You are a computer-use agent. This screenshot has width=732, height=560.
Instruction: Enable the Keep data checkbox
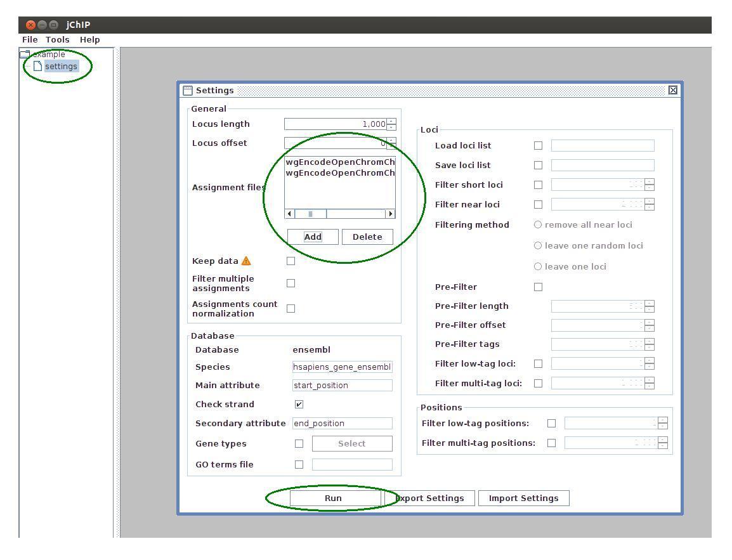click(291, 261)
